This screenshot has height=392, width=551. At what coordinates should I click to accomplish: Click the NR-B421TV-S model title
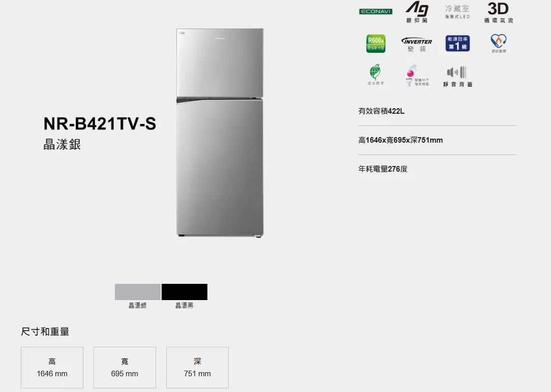pyautogui.click(x=100, y=123)
